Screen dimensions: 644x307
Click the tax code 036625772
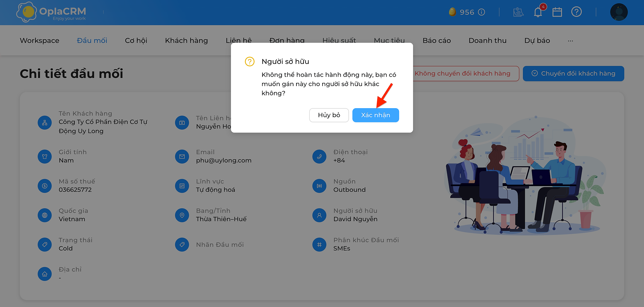point(75,189)
